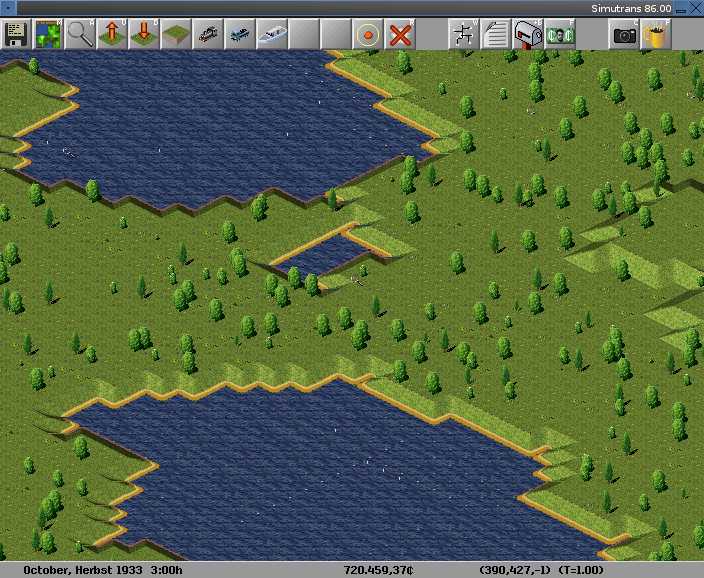Open the mailbox messages window

(x=527, y=33)
